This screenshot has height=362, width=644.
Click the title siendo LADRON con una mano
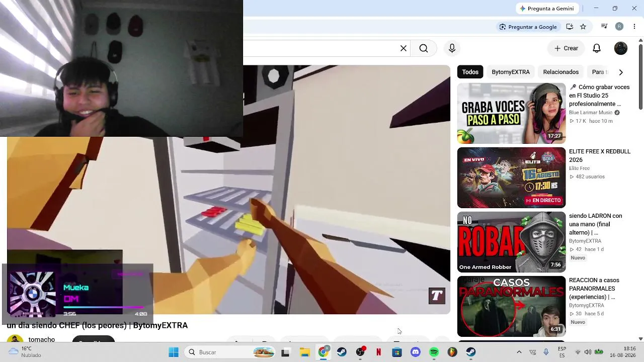pyautogui.click(x=596, y=224)
